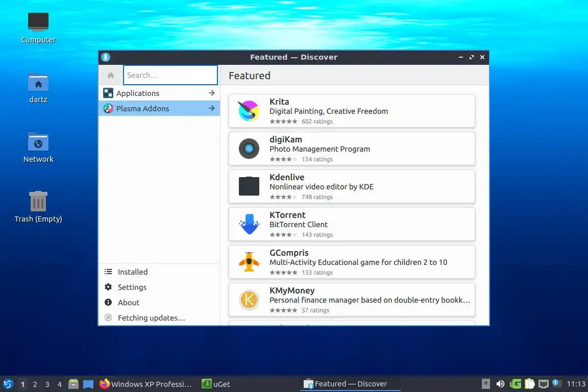This screenshot has height=392, width=588.
Task: Click the removable media eject tray icon
Action: click(x=485, y=384)
